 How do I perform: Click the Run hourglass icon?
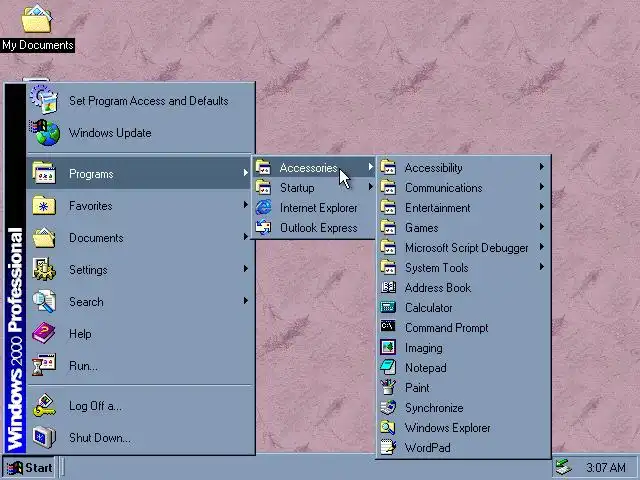pos(44,365)
